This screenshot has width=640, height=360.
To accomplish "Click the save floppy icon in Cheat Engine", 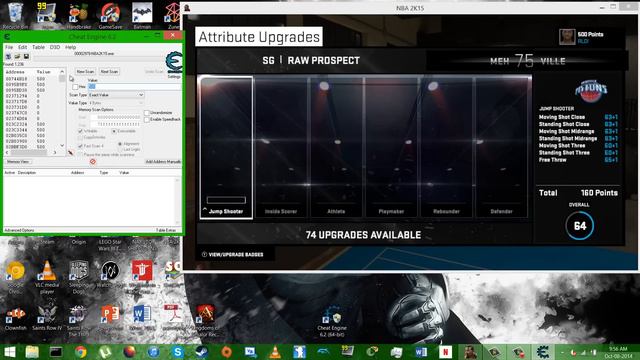I will tap(26, 56).
